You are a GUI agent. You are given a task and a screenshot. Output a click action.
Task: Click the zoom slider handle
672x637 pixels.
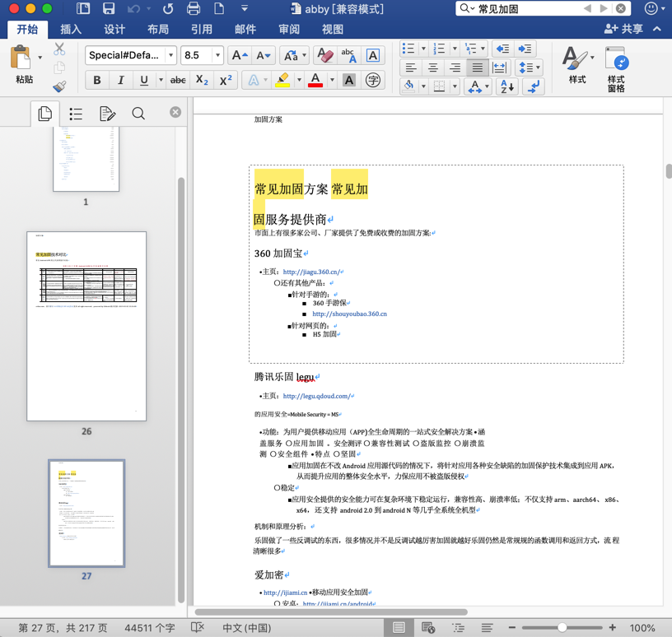(562, 628)
